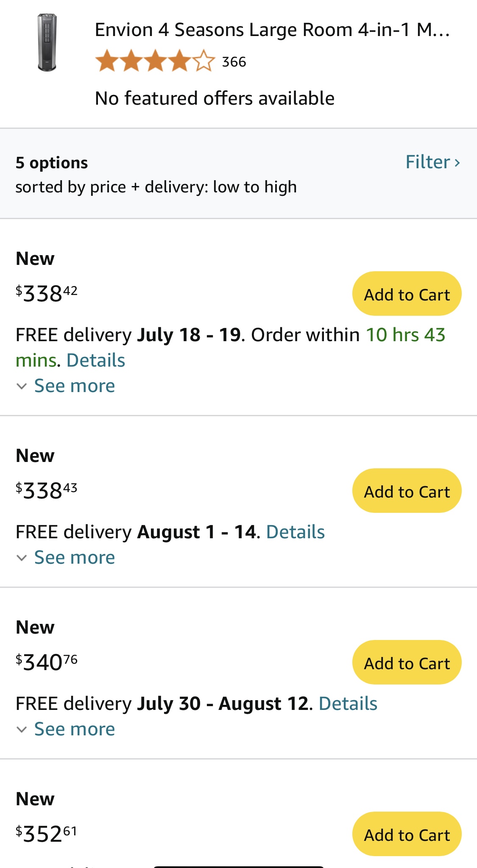Add the $338.43 offer to cart
477x868 pixels.
[407, 491]
